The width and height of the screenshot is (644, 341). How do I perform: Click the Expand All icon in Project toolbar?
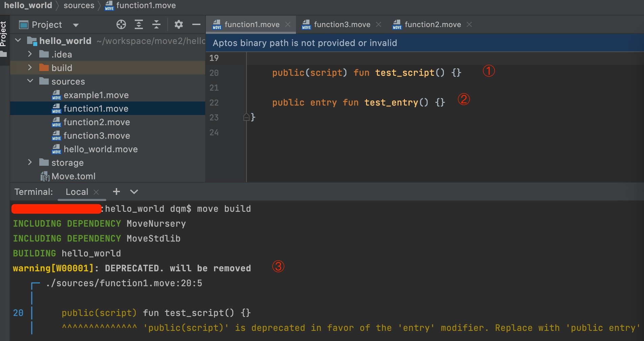click(139, 24)
